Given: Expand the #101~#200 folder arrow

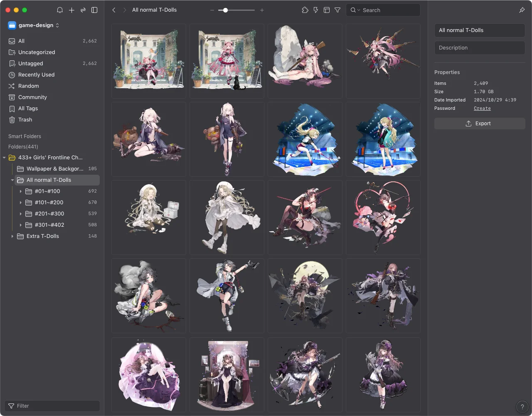Looking at the screenshot, I should (21, 203).
